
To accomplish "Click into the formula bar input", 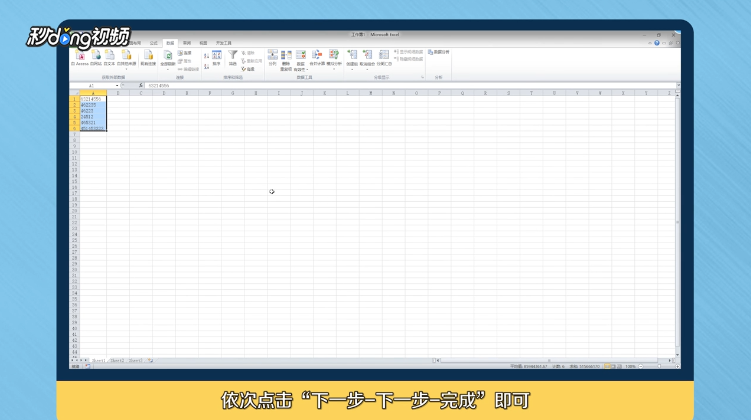I will pos(410,86).
